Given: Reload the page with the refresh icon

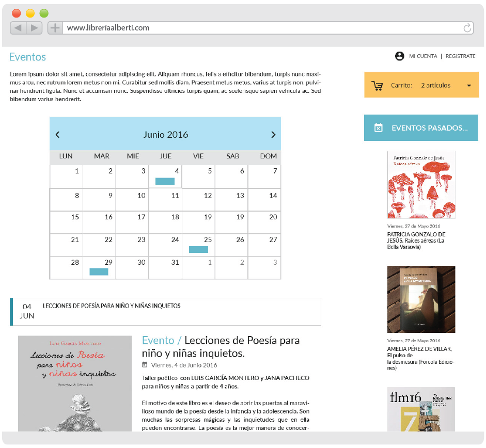Looking at the screenshot, I should pos(467,28).
